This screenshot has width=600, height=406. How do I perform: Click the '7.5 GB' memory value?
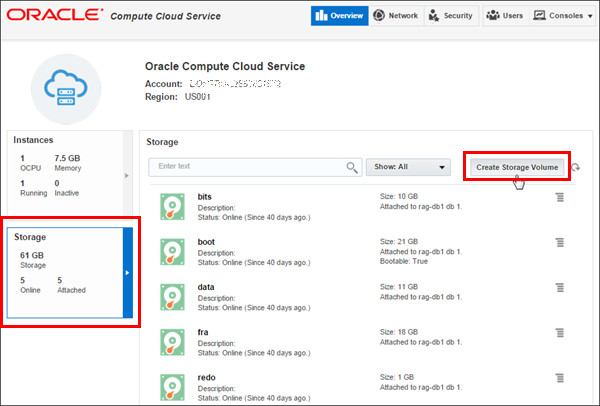click(67, 158)
